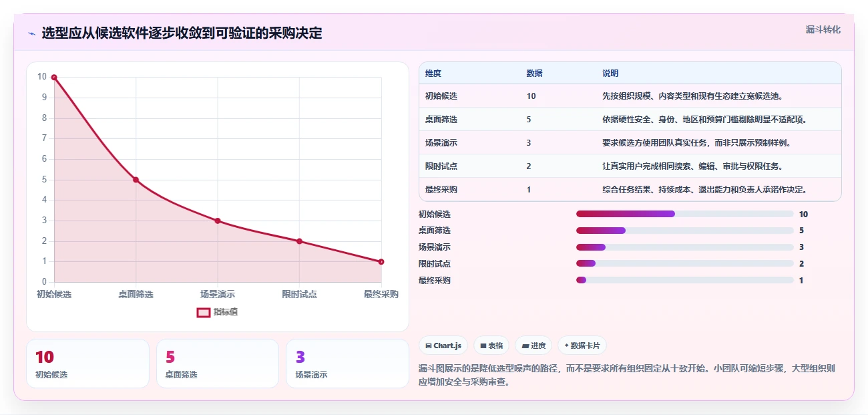Open the 场景演示 stat card showing 3
The height and width of the screenshot is (415, 868).
347,364
